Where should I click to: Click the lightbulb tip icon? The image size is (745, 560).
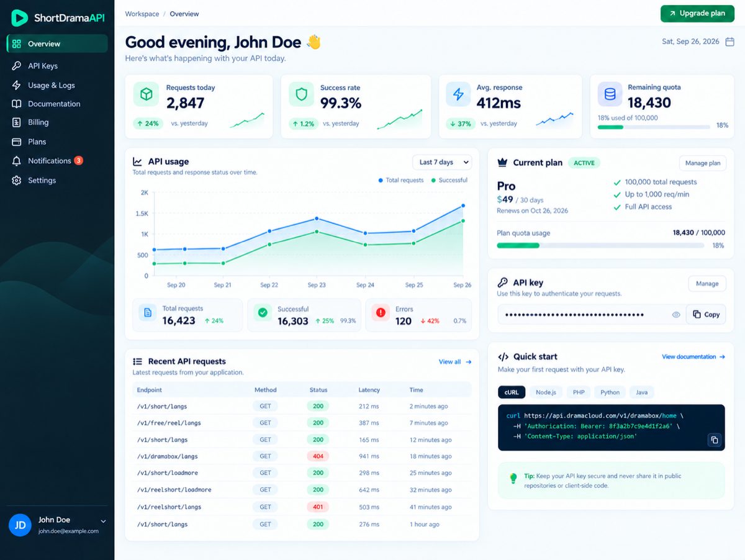[513, 478]
